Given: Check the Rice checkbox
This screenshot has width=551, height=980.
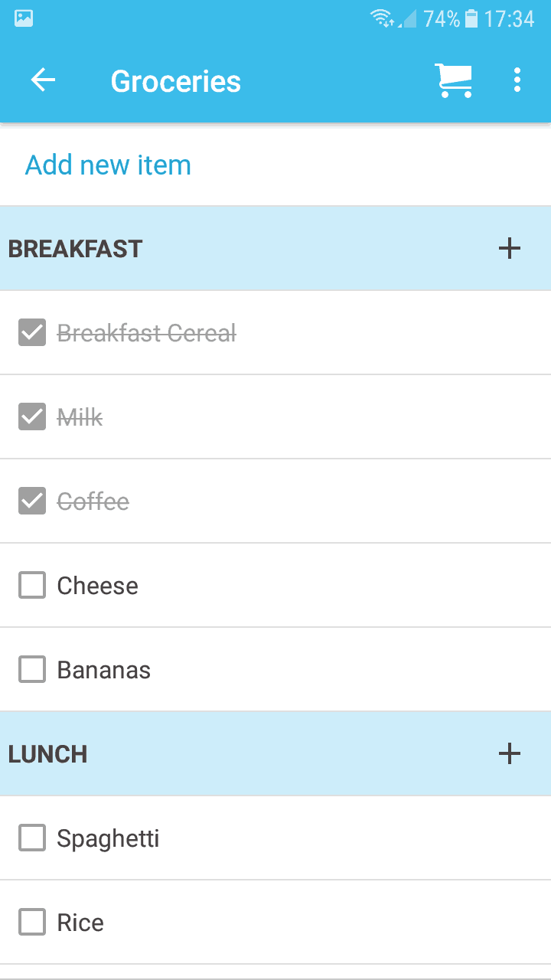Looking at the screenshot, I should 32,923.
